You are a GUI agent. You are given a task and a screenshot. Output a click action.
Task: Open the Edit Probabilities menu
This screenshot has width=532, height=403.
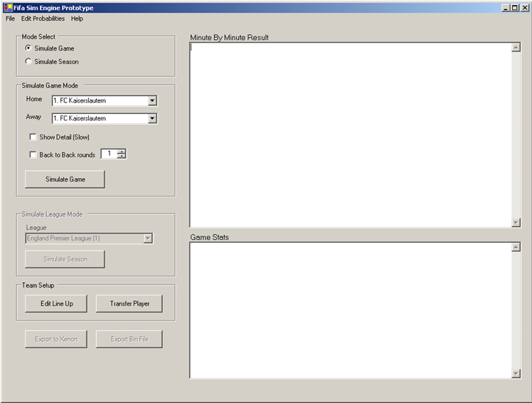43,19
